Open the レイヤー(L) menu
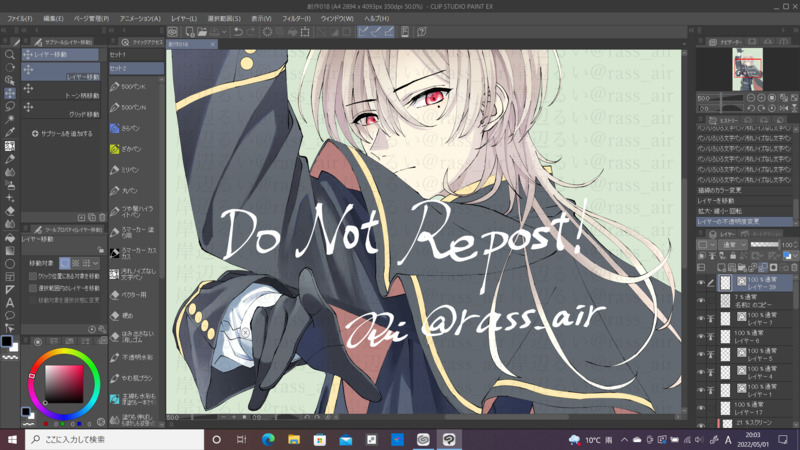The height and width of the screenshot is (450, 800). [x=184, y=18]
